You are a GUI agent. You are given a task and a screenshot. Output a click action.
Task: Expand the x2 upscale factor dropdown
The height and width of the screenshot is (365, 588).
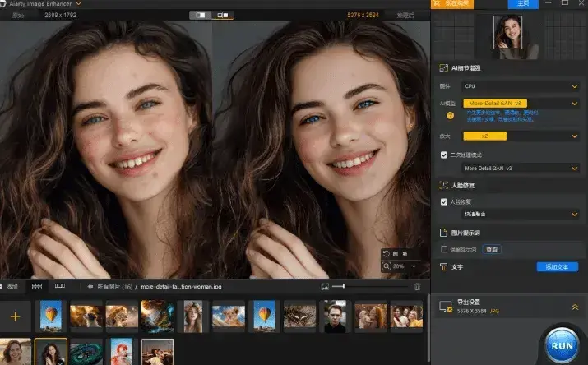pyautogui.click(x=521, y=136)
